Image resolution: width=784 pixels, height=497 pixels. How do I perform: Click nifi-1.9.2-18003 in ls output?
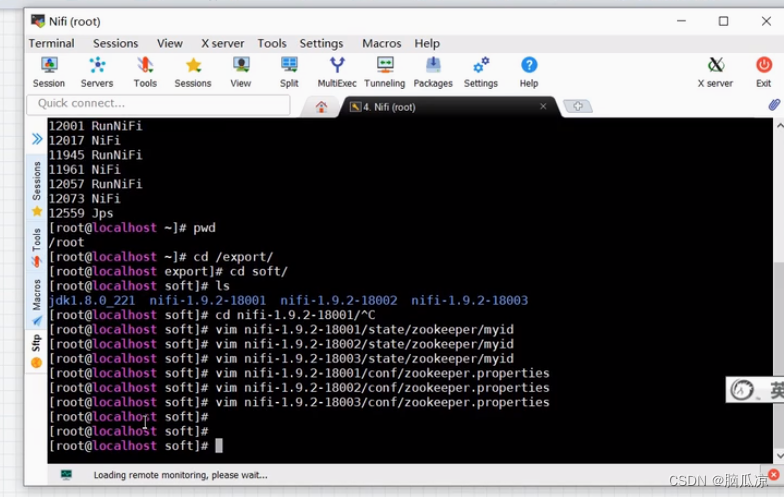470,300
